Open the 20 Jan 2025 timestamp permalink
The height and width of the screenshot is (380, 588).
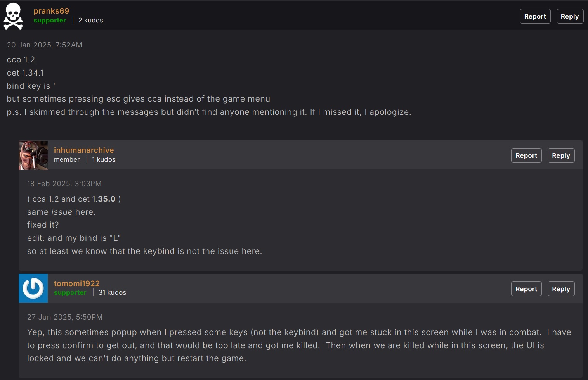click(x=45, y=45)
